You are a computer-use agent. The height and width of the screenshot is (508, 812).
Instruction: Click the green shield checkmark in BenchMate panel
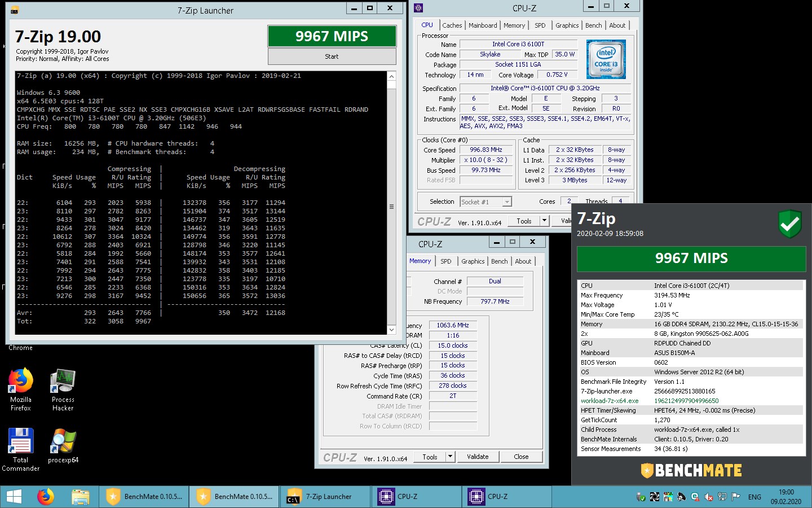click(x=790, y=224)
